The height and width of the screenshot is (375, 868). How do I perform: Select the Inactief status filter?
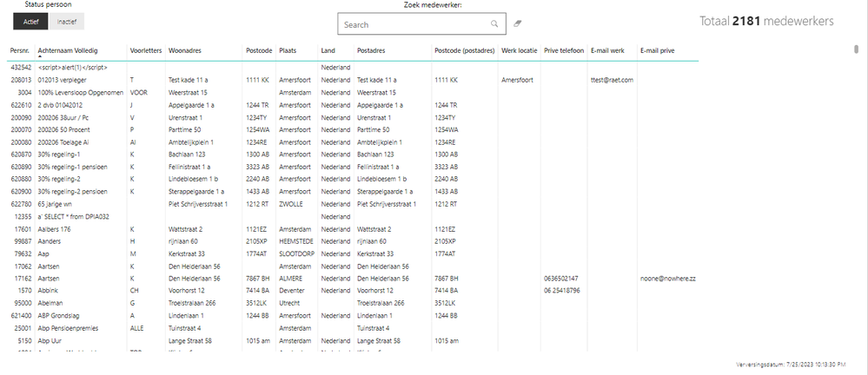point(67,22)
